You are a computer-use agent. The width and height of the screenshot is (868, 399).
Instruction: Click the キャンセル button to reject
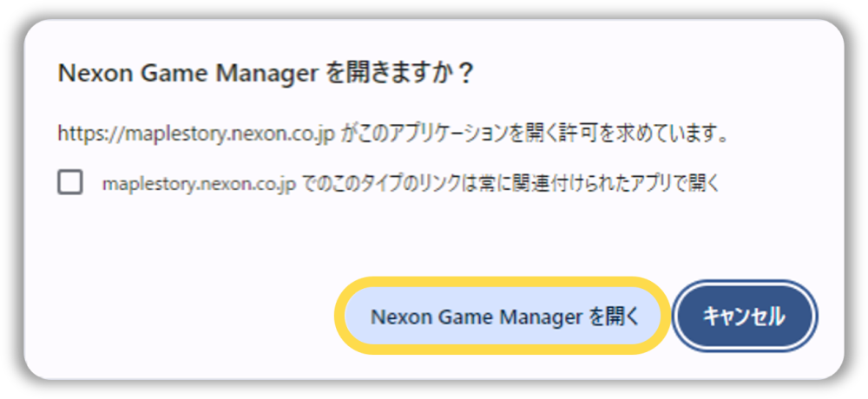(x=745, y=317)
